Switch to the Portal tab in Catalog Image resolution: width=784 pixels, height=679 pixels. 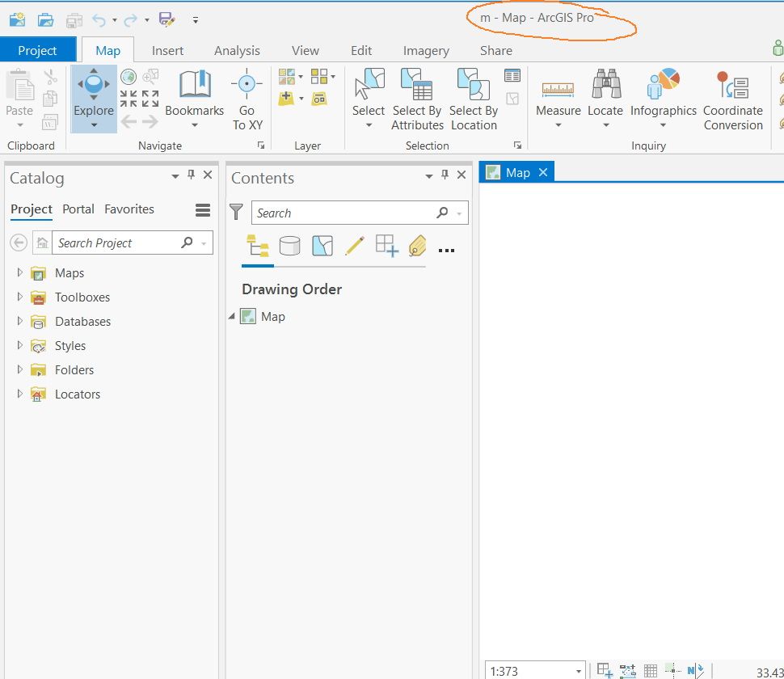pos(78,209)
